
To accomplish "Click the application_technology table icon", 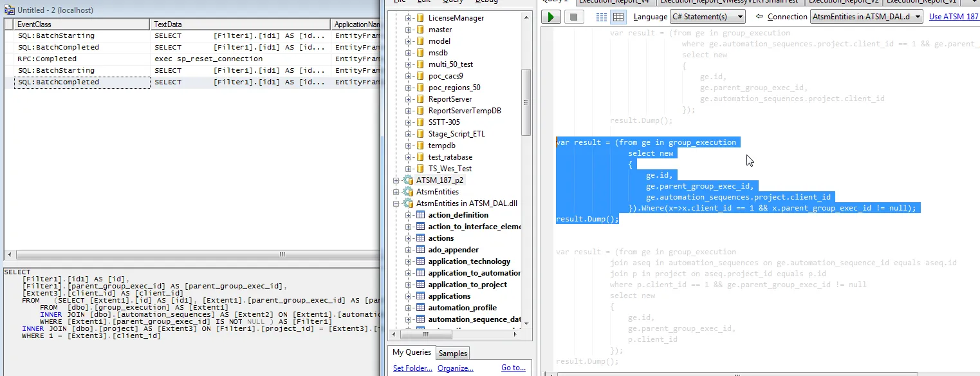I will click(420, 261).
